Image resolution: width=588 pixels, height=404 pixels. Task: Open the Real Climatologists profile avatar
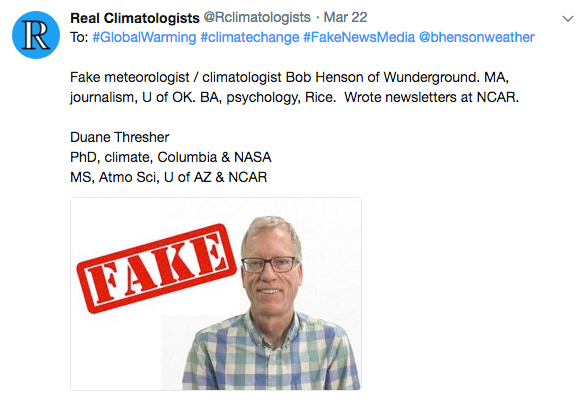[x=36, y=35]
